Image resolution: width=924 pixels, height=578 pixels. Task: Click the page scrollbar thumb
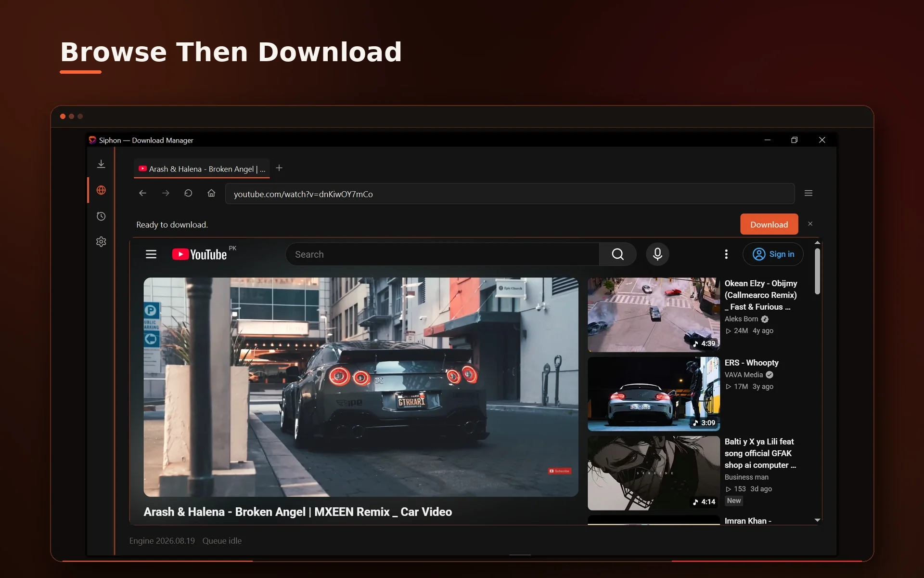tap(817, 271)
